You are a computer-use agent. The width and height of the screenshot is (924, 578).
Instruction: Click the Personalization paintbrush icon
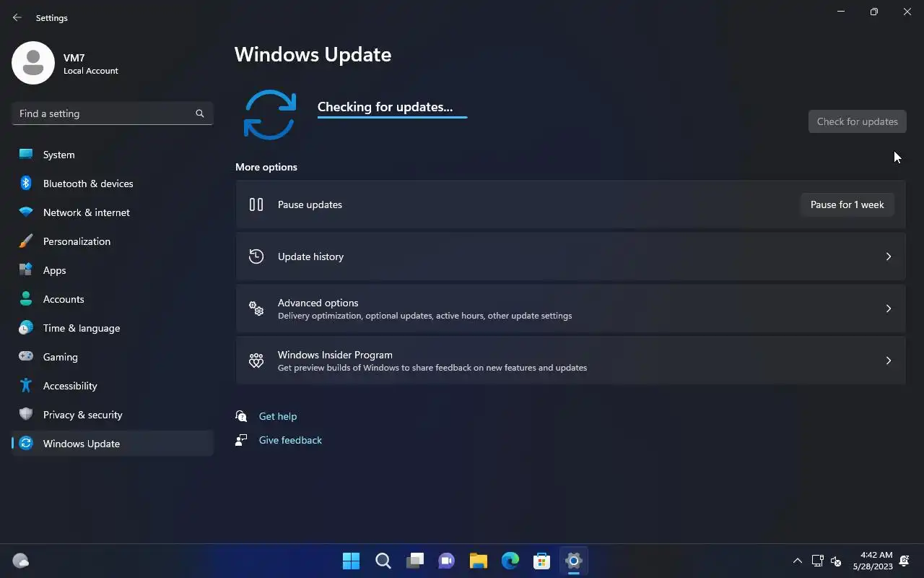click(26, 241)
